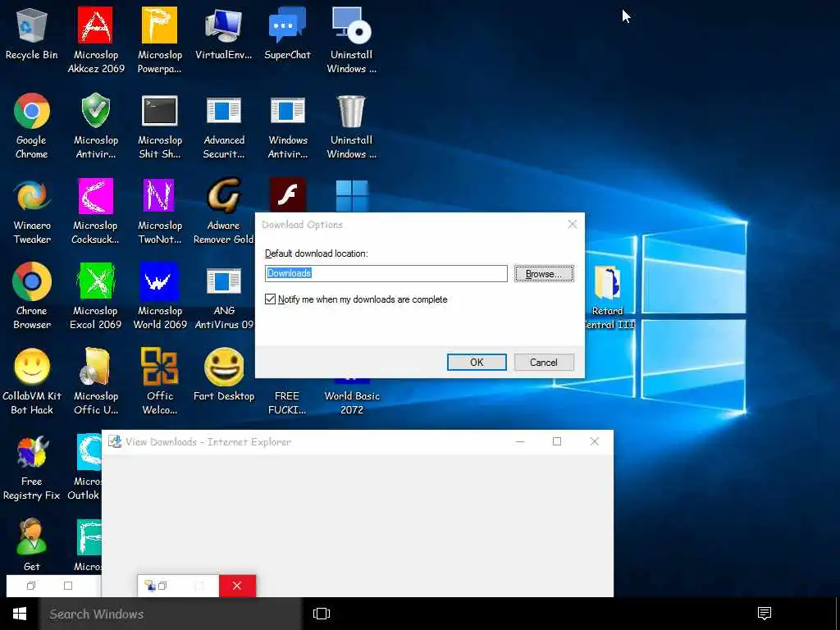Open the Windows Antivir... desktop icon
The height and width of the screenshot is (630, 840).
pyautogui.click(x=288, y=126)
